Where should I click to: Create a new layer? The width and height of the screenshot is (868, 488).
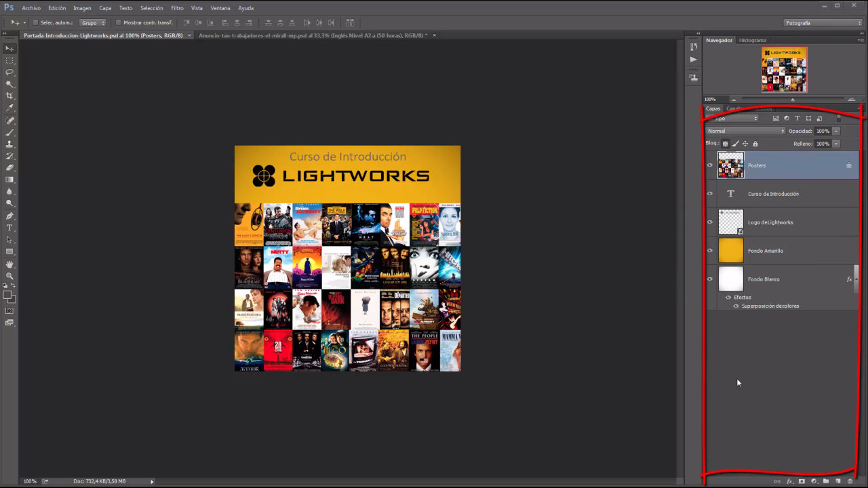tap(838, 481)
